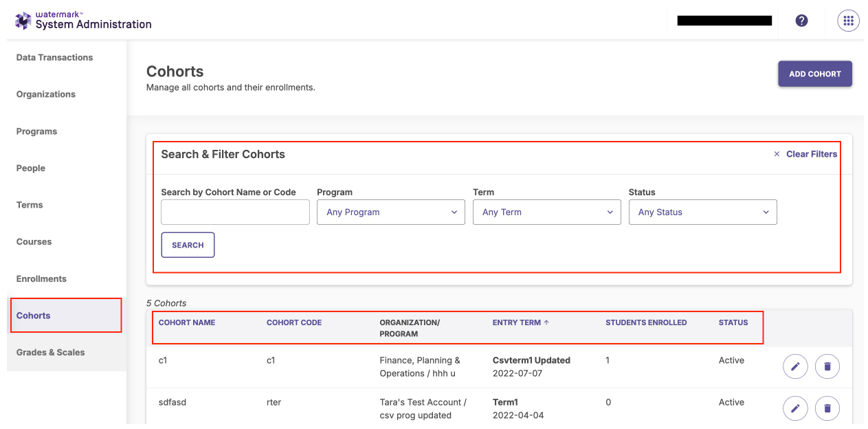Screen dimensions: 868x429
Task: Open the Any Program dropdown
Action: point(391,212)
